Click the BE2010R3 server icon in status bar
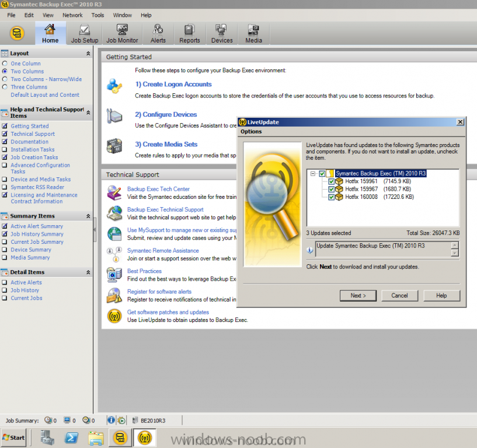The image size is (477, 448). [135, 421]
